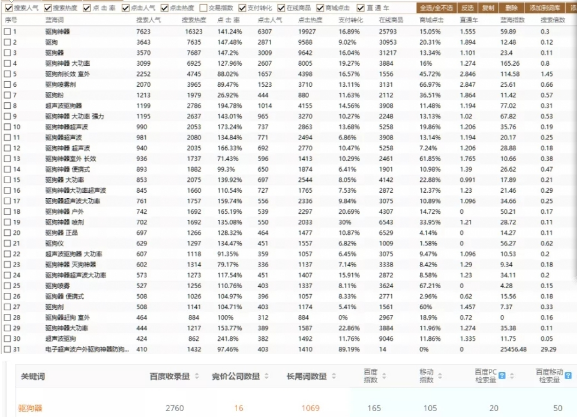The image size is (577, 417).
Task: Tick the checkbox for row 31
Action: pyautogui.click(x=7, y=349)
